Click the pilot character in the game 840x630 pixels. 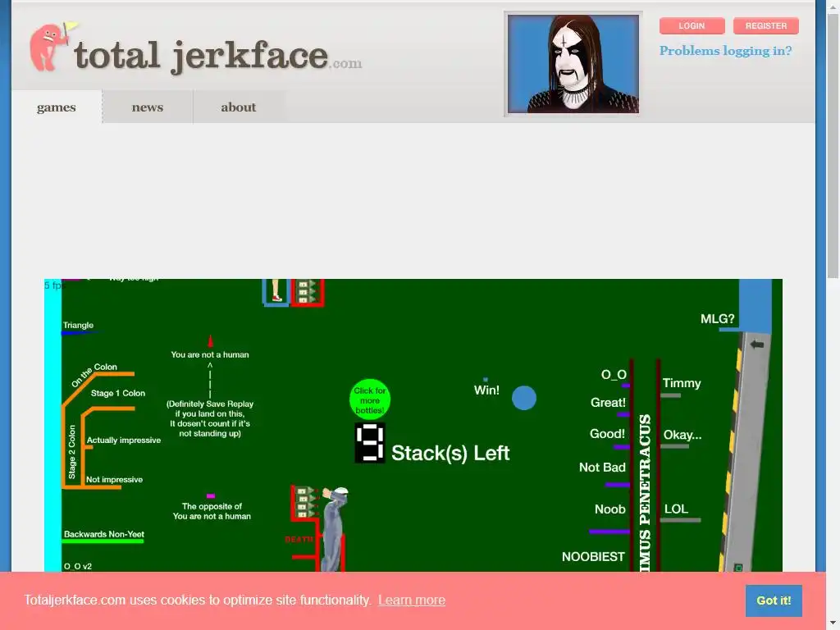[334, 528]
